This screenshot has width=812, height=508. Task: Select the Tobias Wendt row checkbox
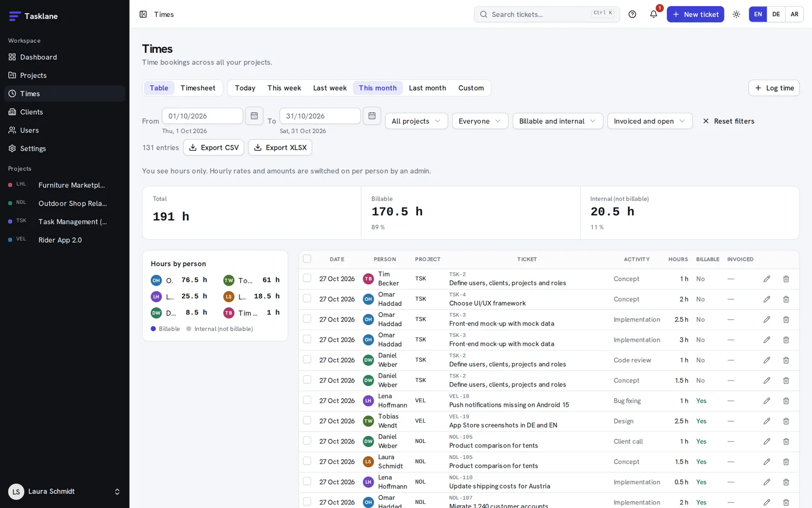307,420
